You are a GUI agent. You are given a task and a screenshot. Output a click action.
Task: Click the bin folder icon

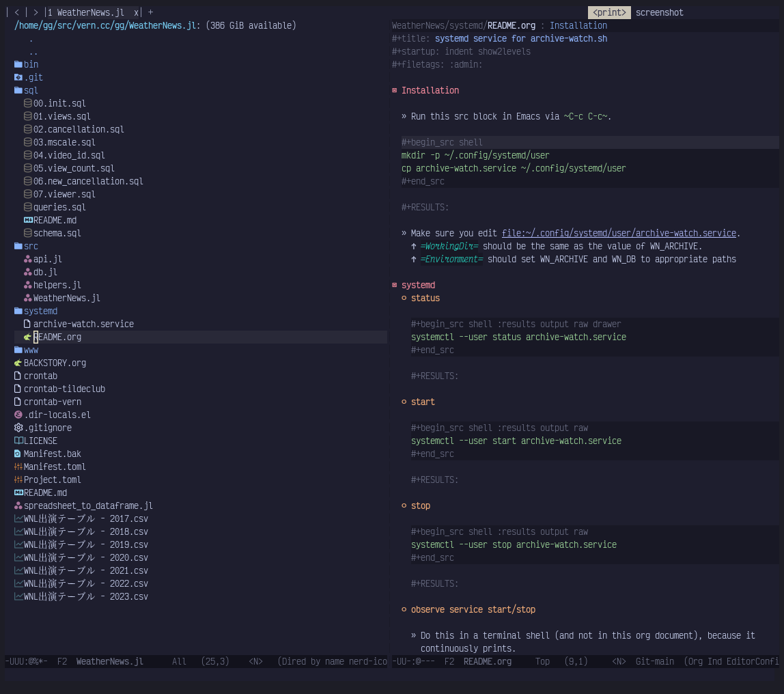pos(18,64)
